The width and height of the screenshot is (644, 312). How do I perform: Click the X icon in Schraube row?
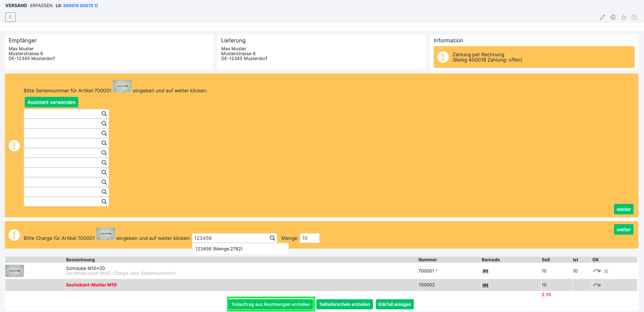point(606,271)
